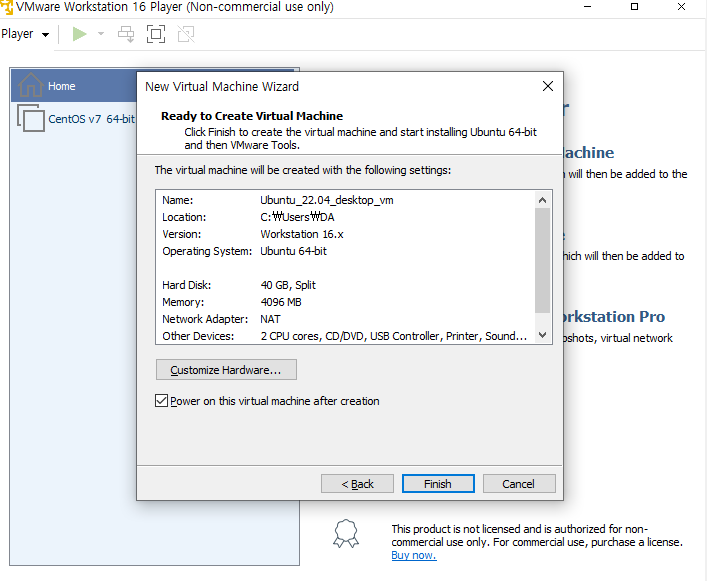Click the Network Adapter value NAT
707x581 pixels.
[x=270, y=319]
